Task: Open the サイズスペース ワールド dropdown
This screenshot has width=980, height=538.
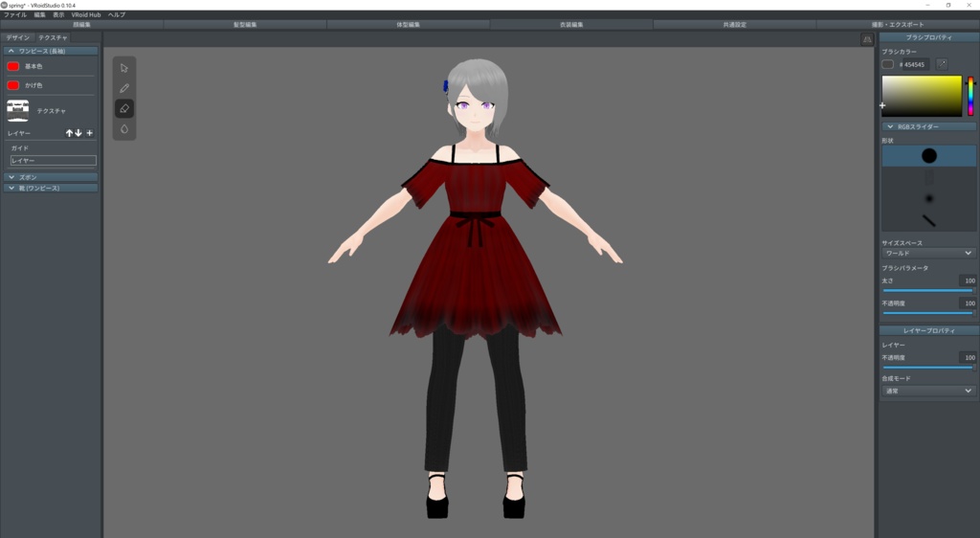Action: pyautogui.click(x=928, y=253)
